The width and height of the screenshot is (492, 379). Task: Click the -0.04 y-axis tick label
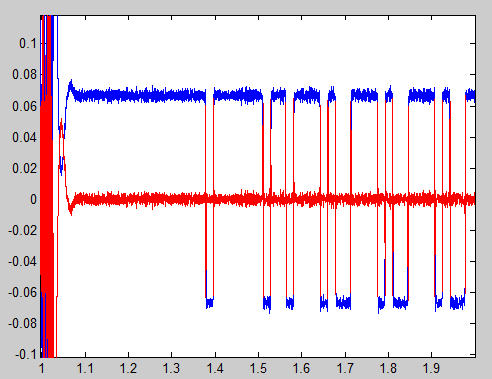click(x=22, y=261)
